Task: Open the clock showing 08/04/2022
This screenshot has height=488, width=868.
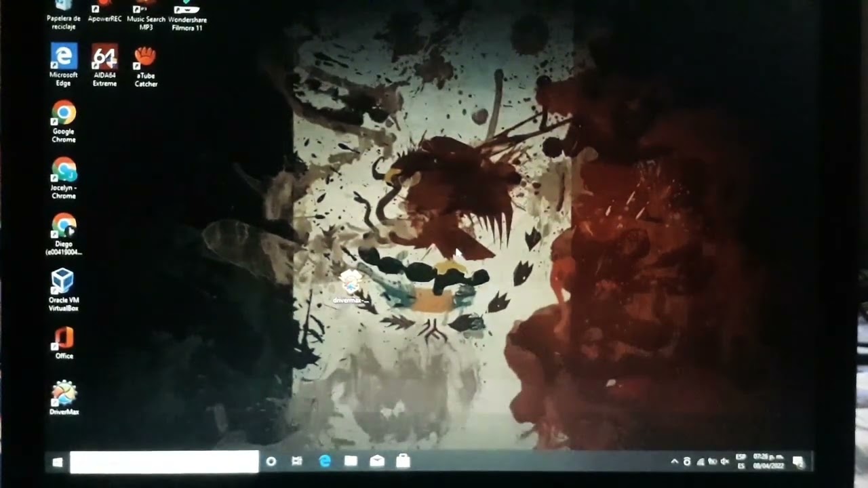Action: pyautogui.click(x=768, y=462)
